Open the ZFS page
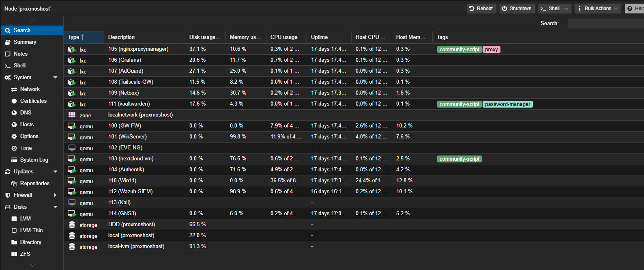Viewport: 644px width, 270px height. [x=32, y=254]
